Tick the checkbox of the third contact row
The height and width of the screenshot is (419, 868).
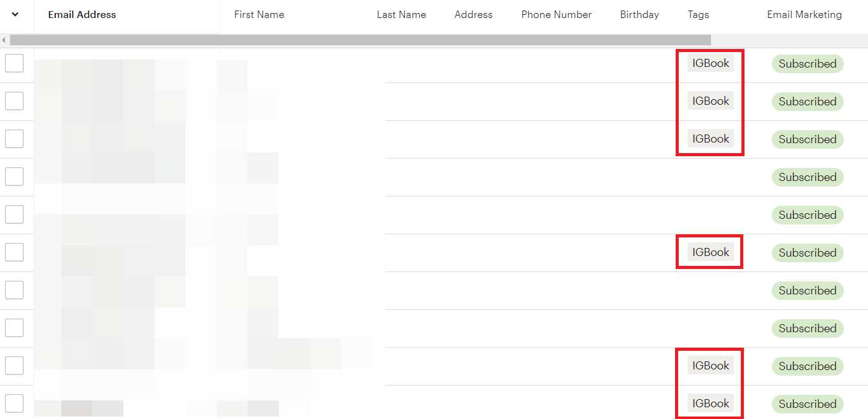(14, 139)
